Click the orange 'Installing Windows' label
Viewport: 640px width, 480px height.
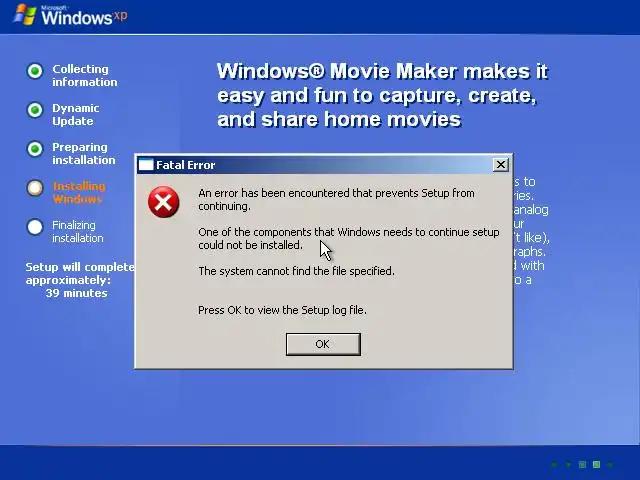pyautogui.click(x=79, y=193)
